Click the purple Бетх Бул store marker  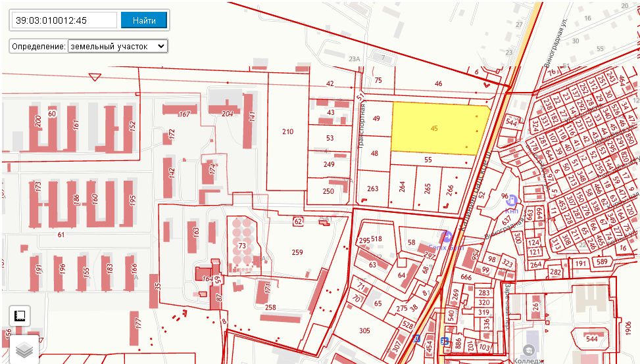click(x=446, y=237)
